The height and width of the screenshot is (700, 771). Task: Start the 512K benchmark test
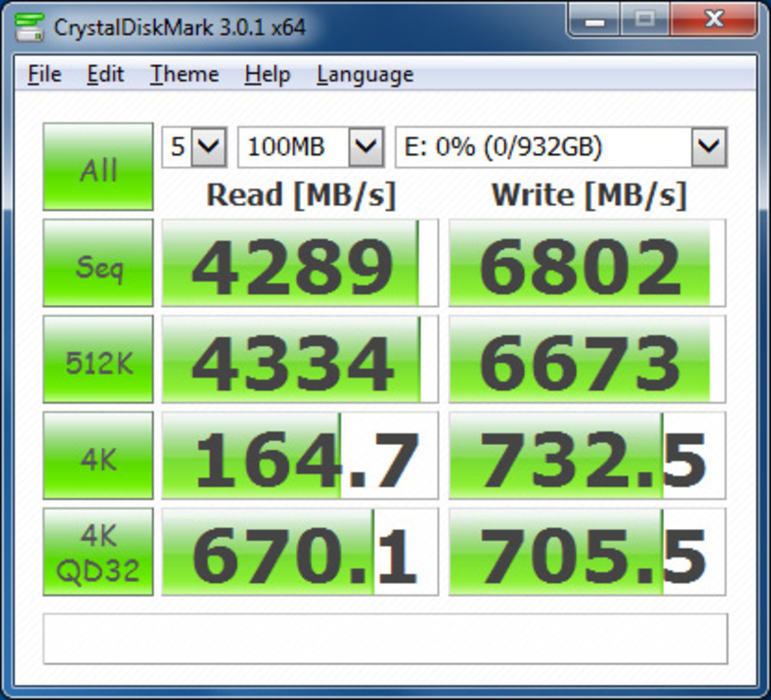[98, 359]
